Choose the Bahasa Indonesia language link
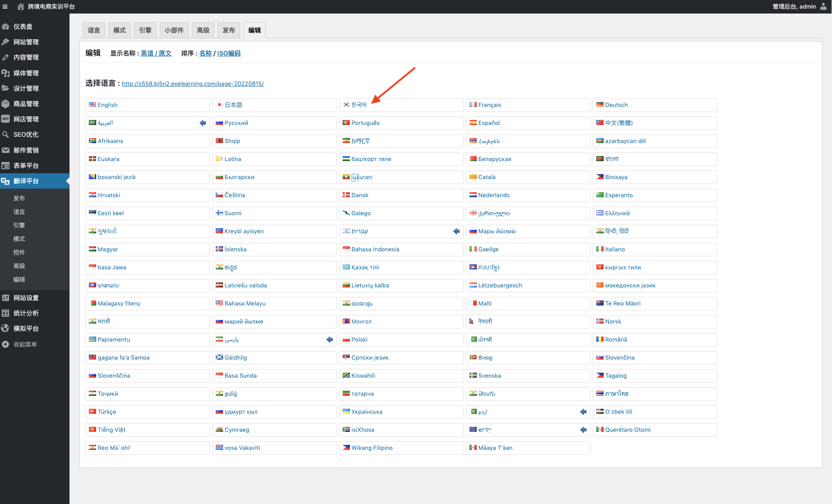Viewport: 832px width, 504px height. coord(375,250)
